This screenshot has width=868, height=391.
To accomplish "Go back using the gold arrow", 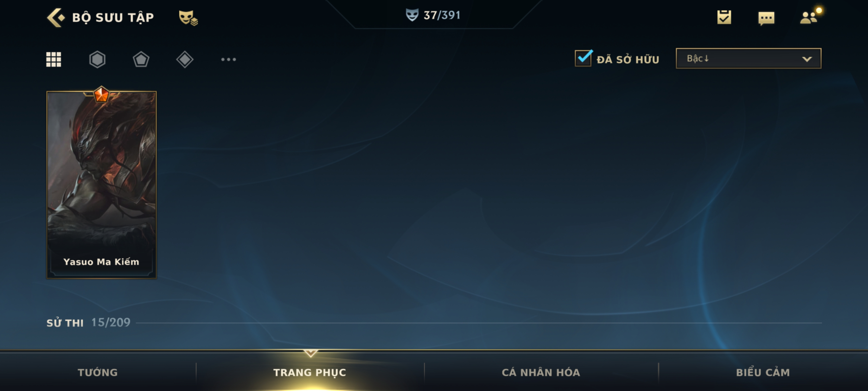I will tap(55, 18).
